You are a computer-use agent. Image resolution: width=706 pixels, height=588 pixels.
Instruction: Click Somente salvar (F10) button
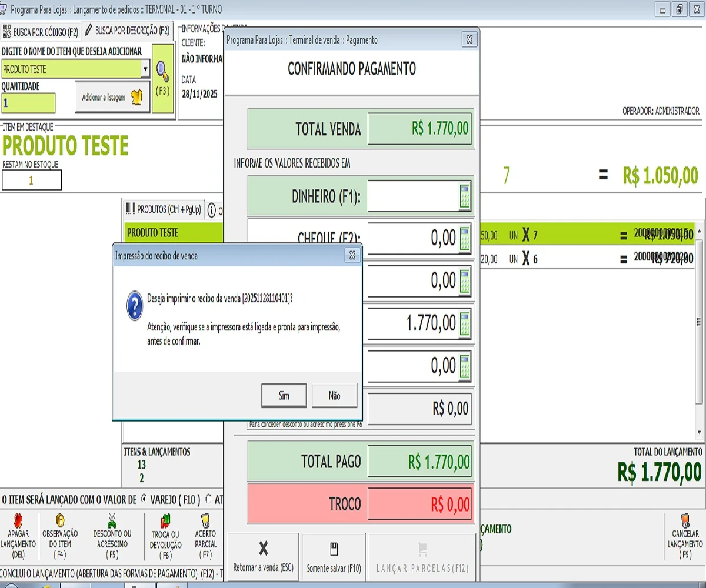click(334, 557)
